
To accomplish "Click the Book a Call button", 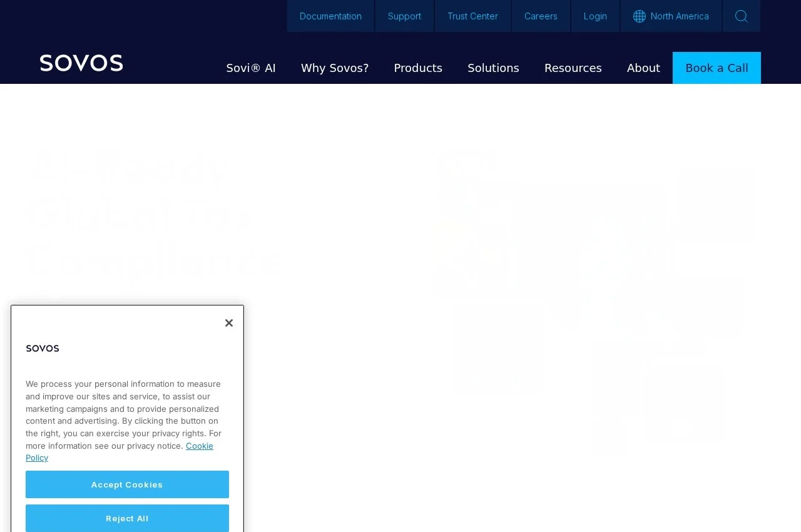I will (x=717, y=68).
